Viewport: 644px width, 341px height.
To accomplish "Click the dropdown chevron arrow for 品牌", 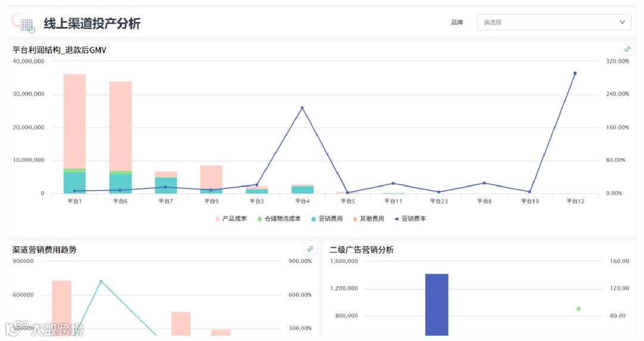I will point(622,22).
